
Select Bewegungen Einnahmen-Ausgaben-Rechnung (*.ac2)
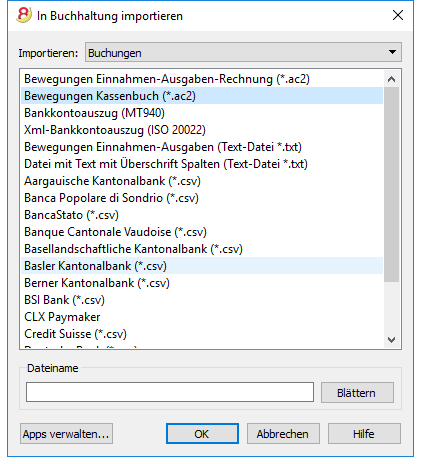pyautogui.click(x=202, y=79)
